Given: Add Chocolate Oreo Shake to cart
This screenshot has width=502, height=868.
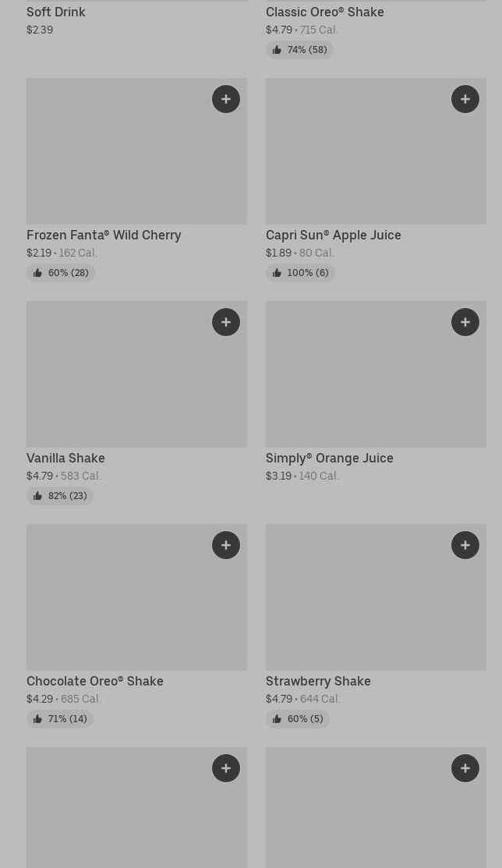Looking at the screenshot, I should pos(226,545).
